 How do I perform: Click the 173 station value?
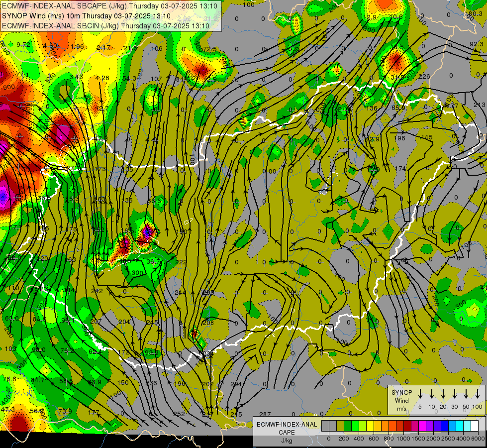click(x=100, y=169)
